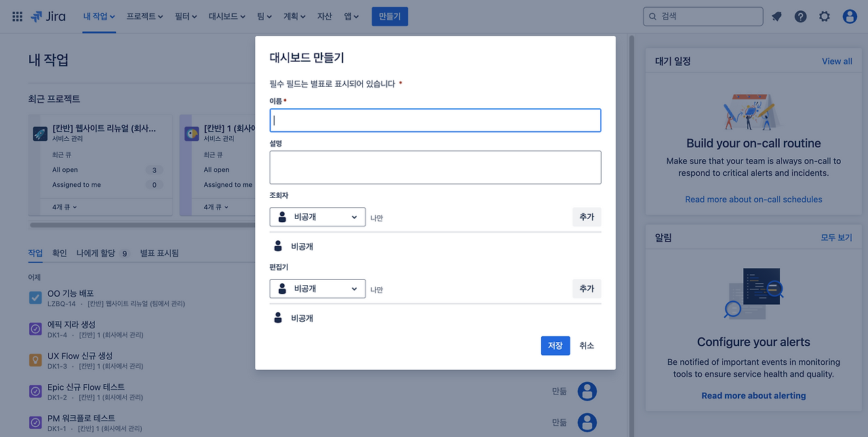Click the epic icon beside Epic 신규 Flow 테스트
The image size is (868, 437).
pyautogui.click(x=35, y=392)
